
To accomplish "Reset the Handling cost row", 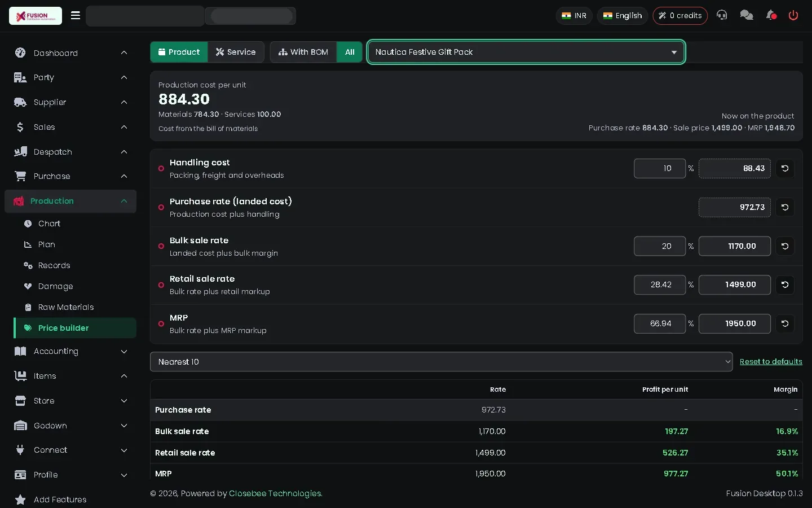I will coord(785,168).
